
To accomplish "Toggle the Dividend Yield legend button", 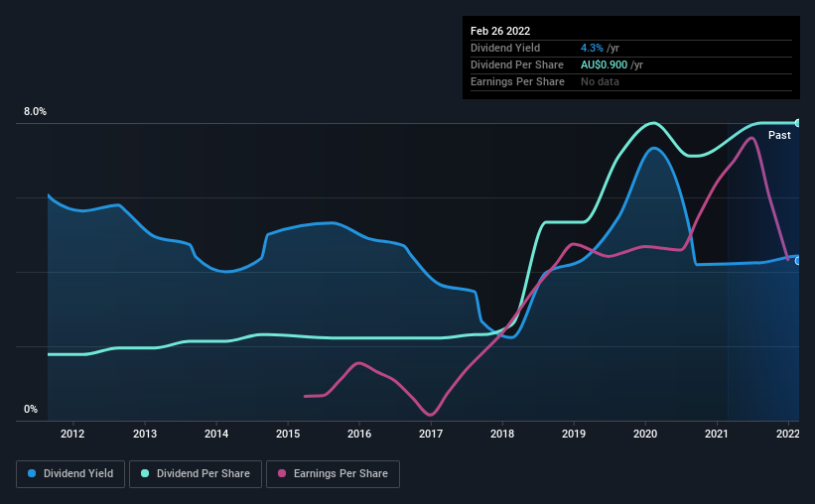I will click(x=70, y=474).
